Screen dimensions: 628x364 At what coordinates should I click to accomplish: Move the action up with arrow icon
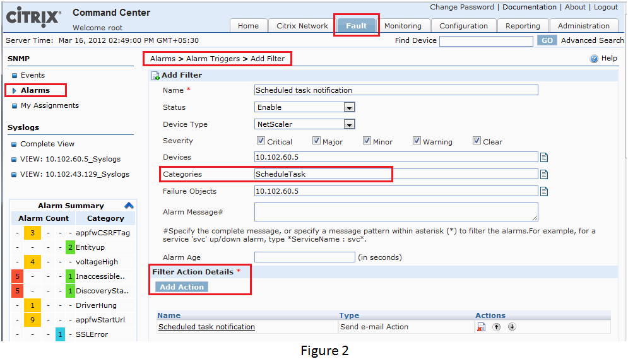(x=496, y=327)
